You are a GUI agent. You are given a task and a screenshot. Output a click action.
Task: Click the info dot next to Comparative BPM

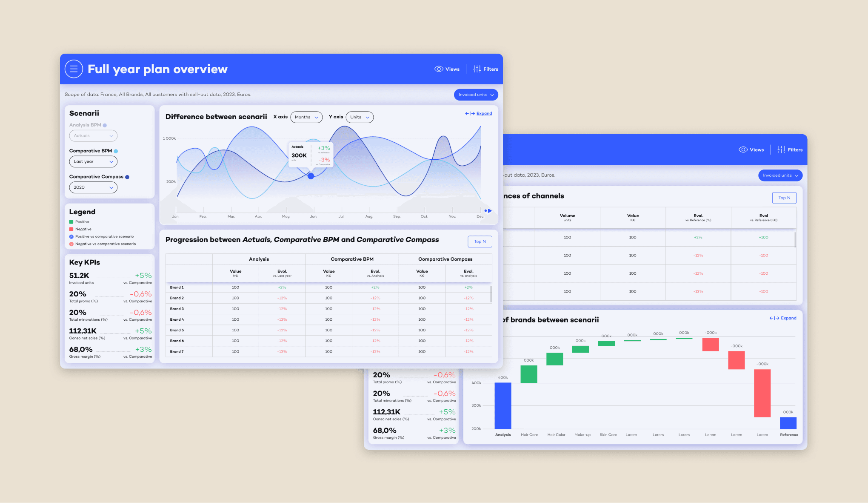click(116, 151)
